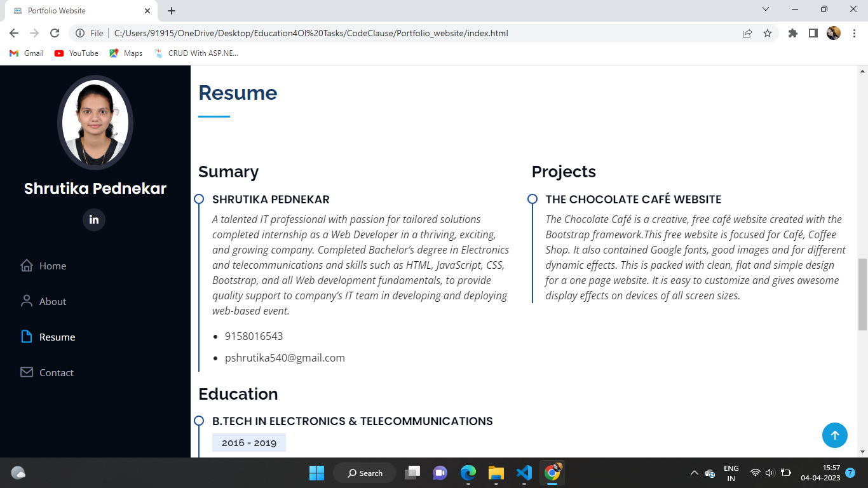Click inside the browser address bar
This screenshot has height=488, width=868.
pos(381,33)
